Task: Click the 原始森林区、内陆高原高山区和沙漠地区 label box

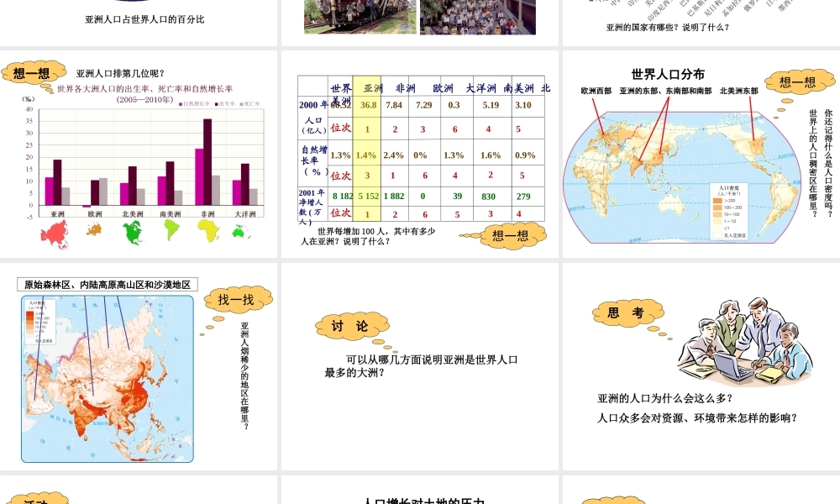Action: click(x=108, y=285)
